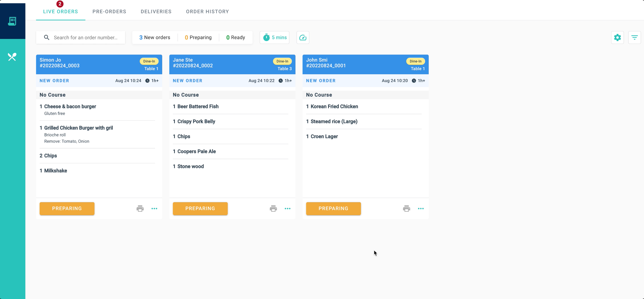The width and height of the screenshot is (644, 299).
Task: Click the order number search field
Action: pos(86,37)
